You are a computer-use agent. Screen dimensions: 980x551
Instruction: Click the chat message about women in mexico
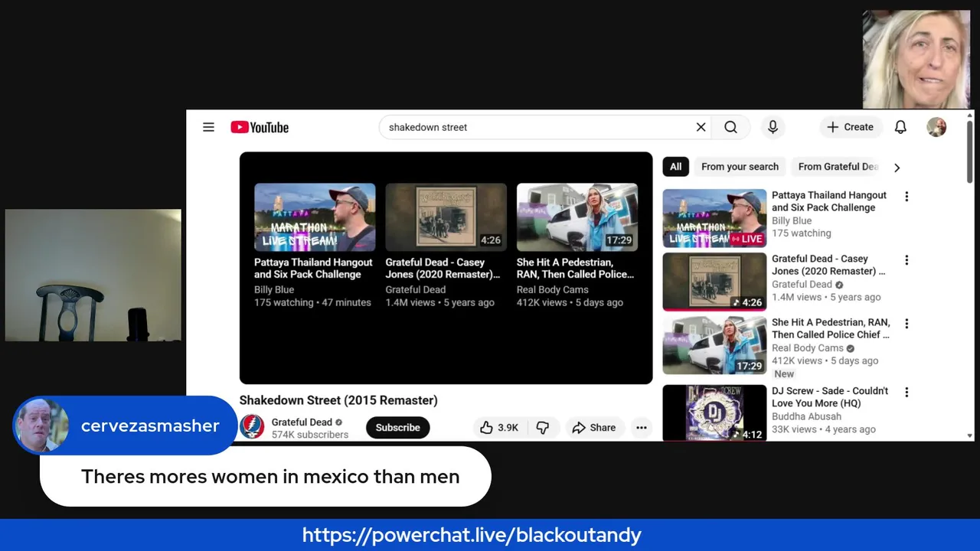pos(270,477)
